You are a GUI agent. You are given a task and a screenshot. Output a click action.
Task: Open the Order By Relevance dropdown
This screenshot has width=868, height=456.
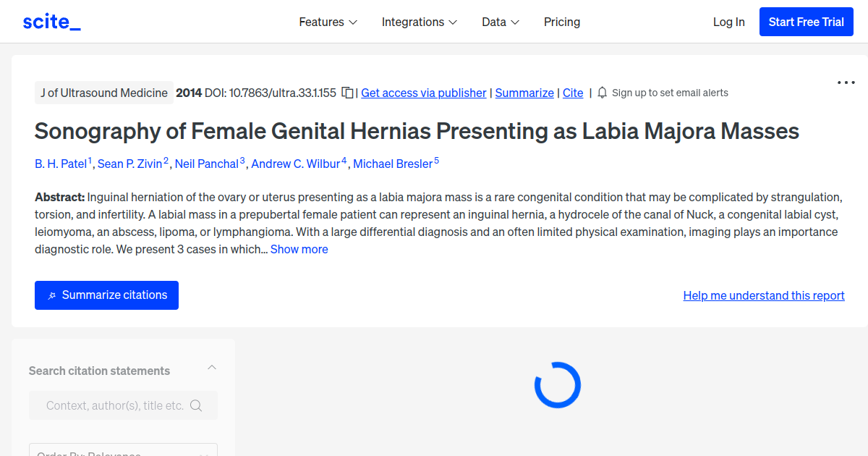[x=123, y=450]
